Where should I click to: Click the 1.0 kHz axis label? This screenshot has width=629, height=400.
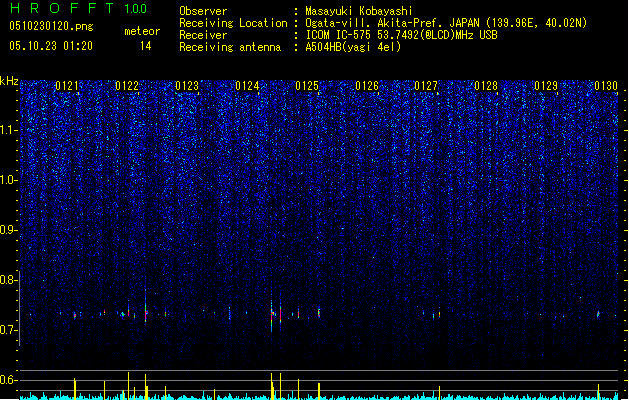coord(8,180)
